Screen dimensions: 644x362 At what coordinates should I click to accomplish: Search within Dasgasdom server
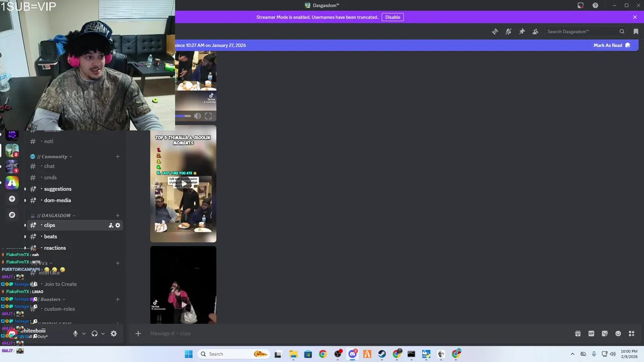pyautogui.click(x=586, y=32)
